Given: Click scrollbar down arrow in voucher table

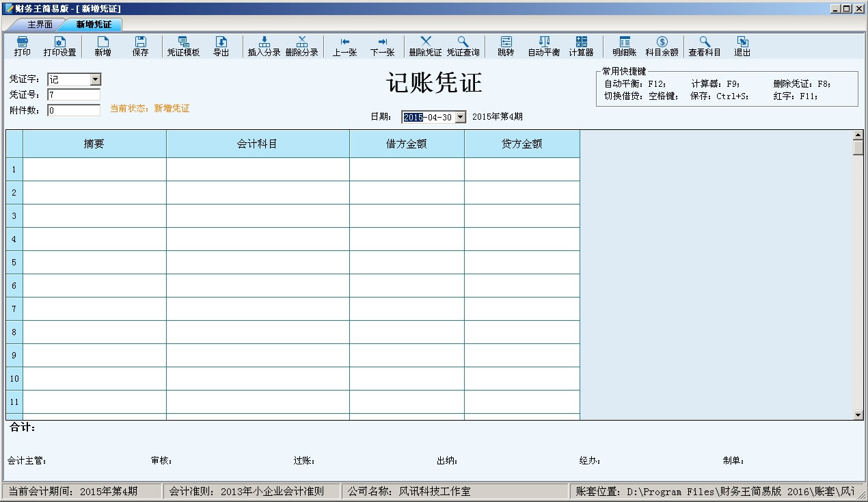Looking at the screenshot, I should pyautogui.click(x=858, y=414).
